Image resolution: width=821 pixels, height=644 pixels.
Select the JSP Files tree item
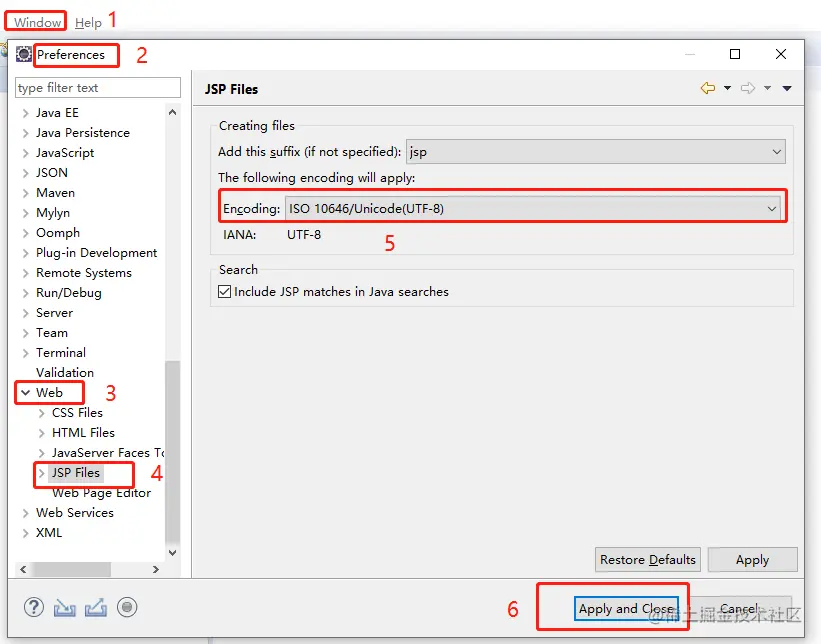pyautogui.click(x=76, y=473)
